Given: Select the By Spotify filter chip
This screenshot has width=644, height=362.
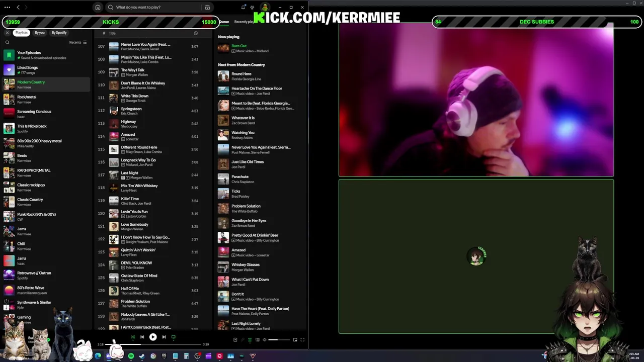Looking at the screenshot, I should click(59, 33).
